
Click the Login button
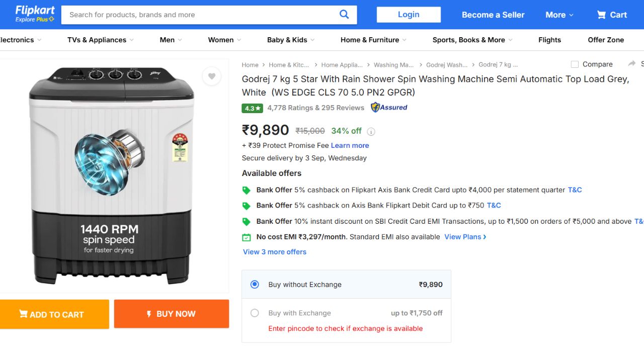pos(409,15)
